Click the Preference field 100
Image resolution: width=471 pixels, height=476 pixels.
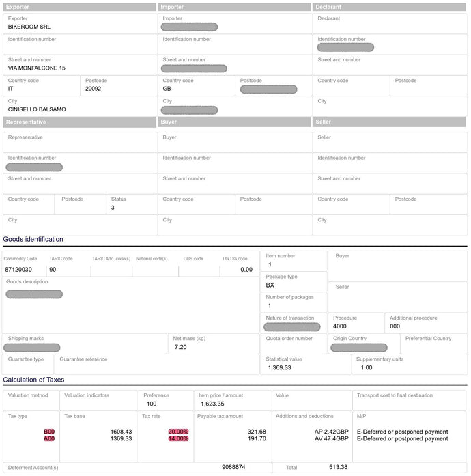pyautogui.click(x=151, y=404)
